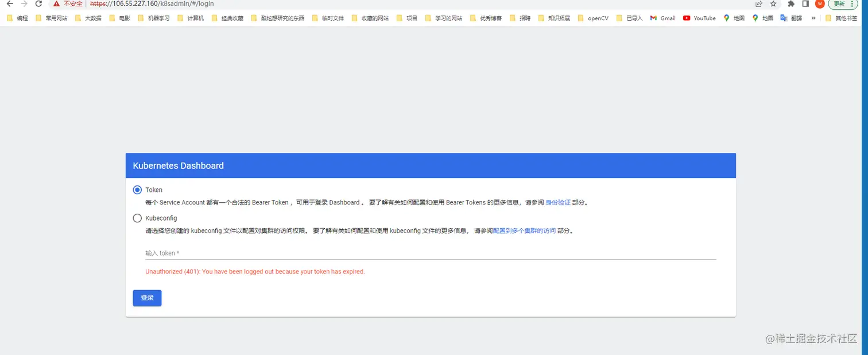Open the 优秀博客 bookmark folder
Viewport: 868px width, 355px height.
pos(485,18)
